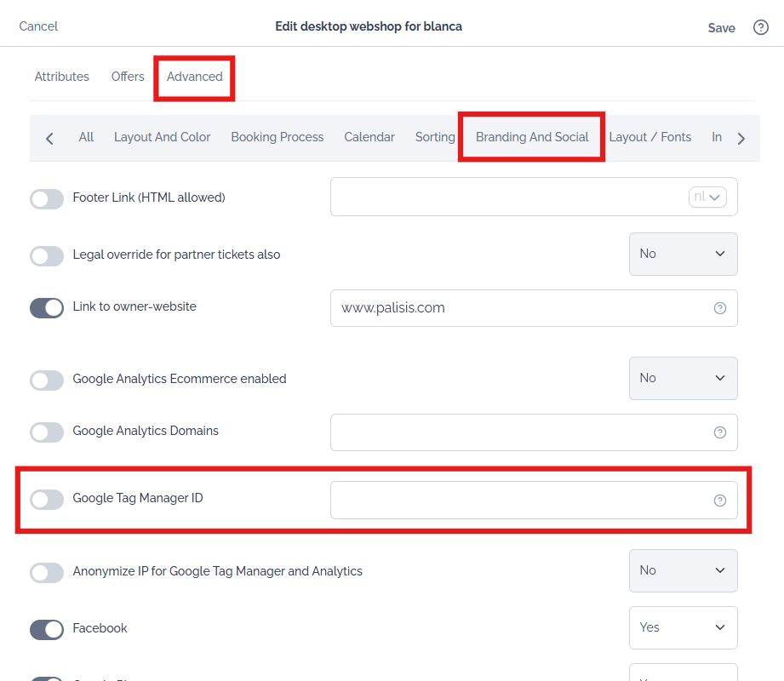Turn off the Facebook switch
784x681 pixels.
[x=47, y=630]
